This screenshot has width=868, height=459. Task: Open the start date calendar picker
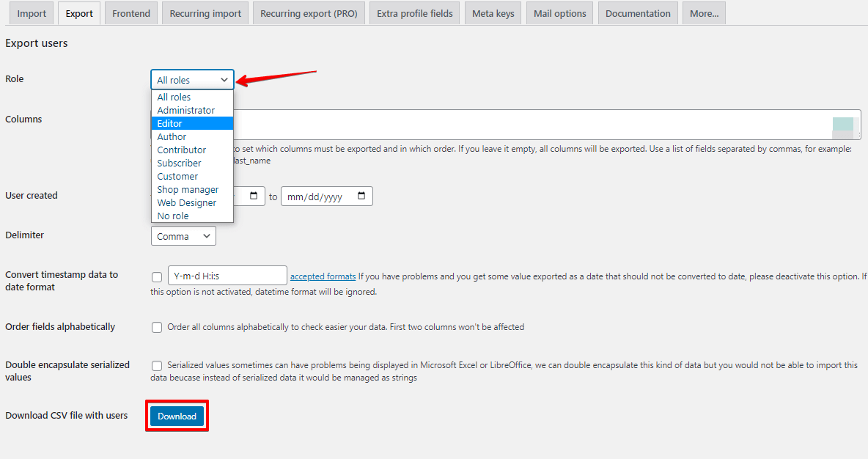255,196
